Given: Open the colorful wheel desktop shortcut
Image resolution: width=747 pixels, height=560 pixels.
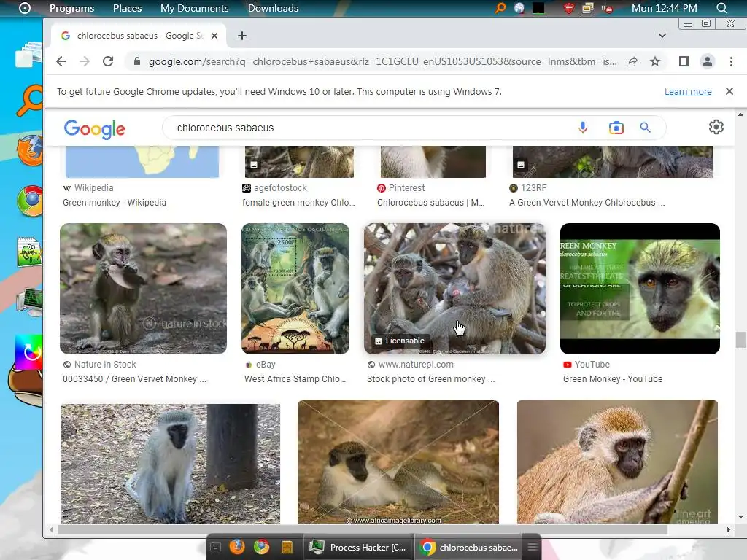Looking at the screenshot, I should tap(29, 352).
